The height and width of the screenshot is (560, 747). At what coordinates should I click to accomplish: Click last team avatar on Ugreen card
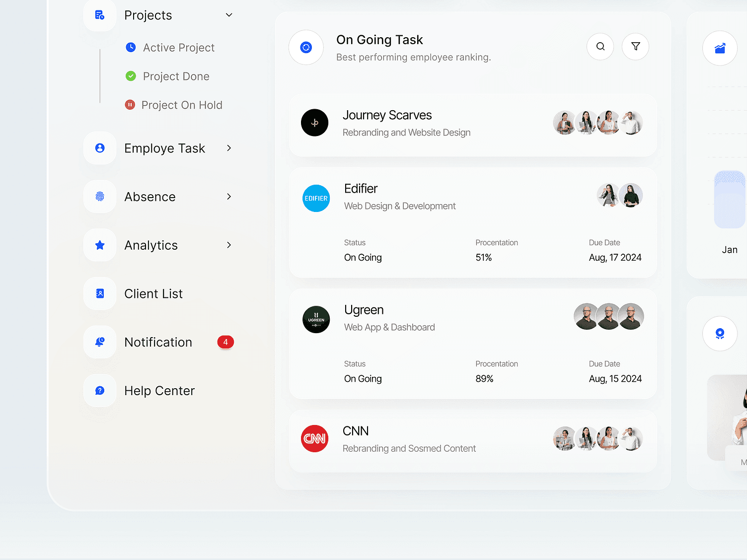point(631,316)
